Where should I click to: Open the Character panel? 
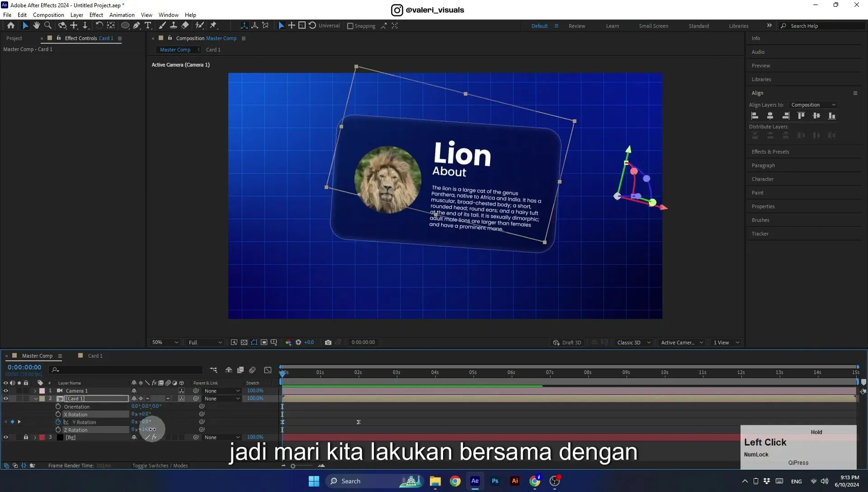coord(762,179)
